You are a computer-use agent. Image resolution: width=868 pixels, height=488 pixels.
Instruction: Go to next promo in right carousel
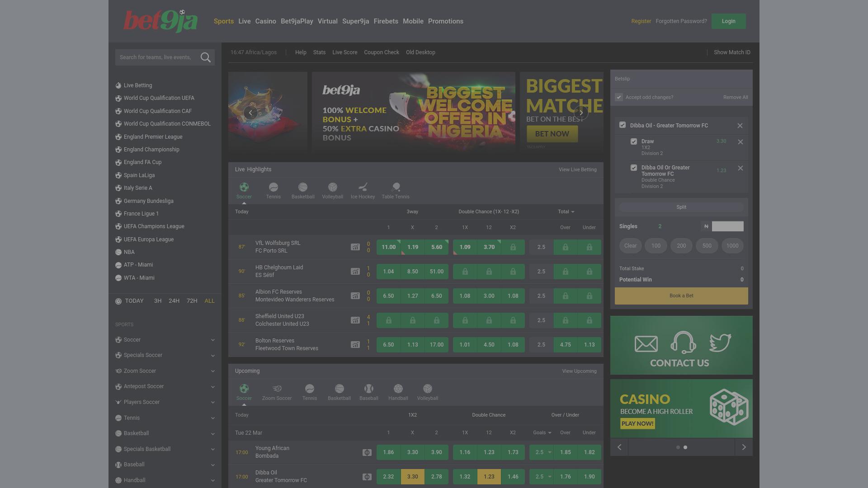(x=744, y=447)
